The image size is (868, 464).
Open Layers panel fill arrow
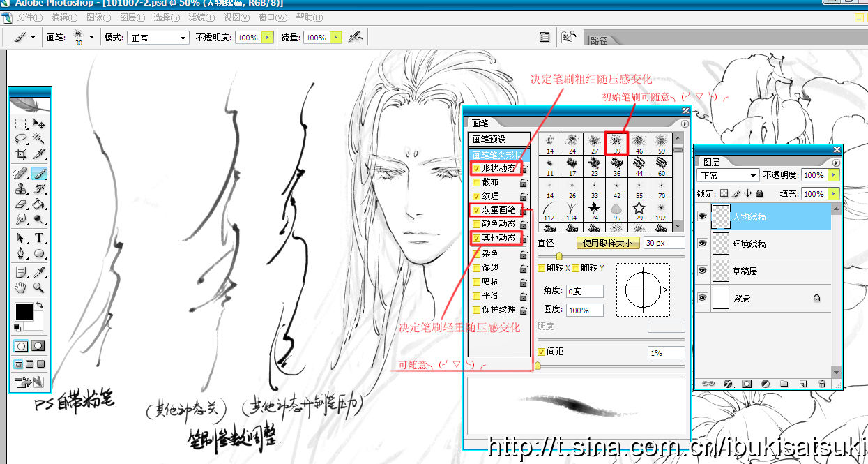833,194
